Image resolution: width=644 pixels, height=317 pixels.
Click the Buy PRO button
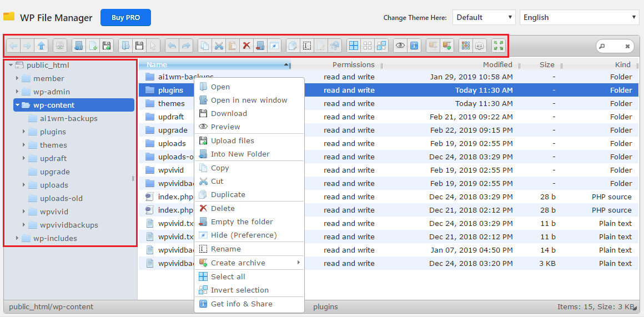point(125,18)
